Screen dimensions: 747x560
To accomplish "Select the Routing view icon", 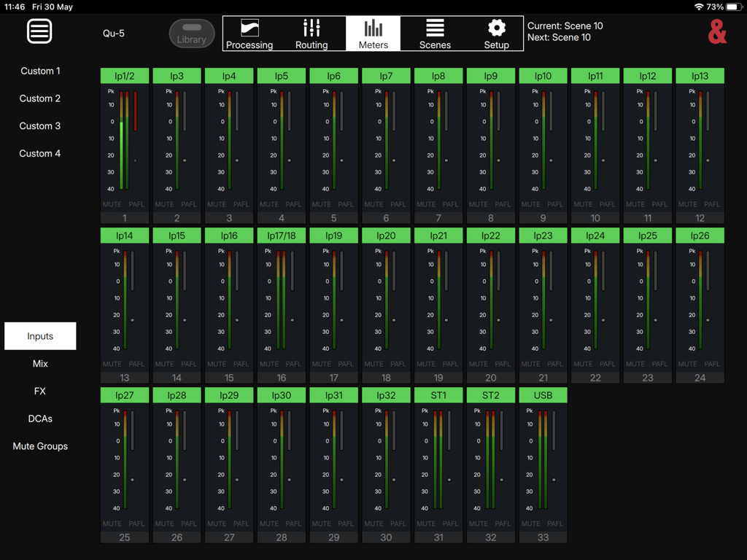I will (311, 33).
